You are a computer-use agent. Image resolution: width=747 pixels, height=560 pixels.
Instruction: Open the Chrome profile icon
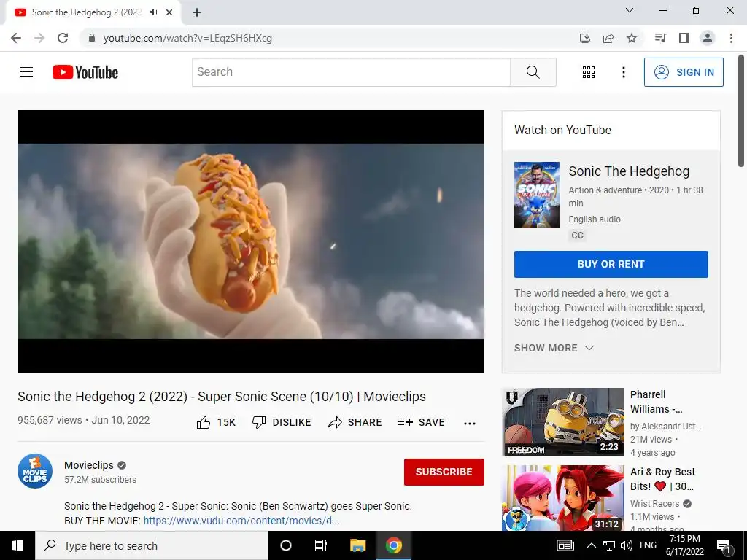[708, 38]
